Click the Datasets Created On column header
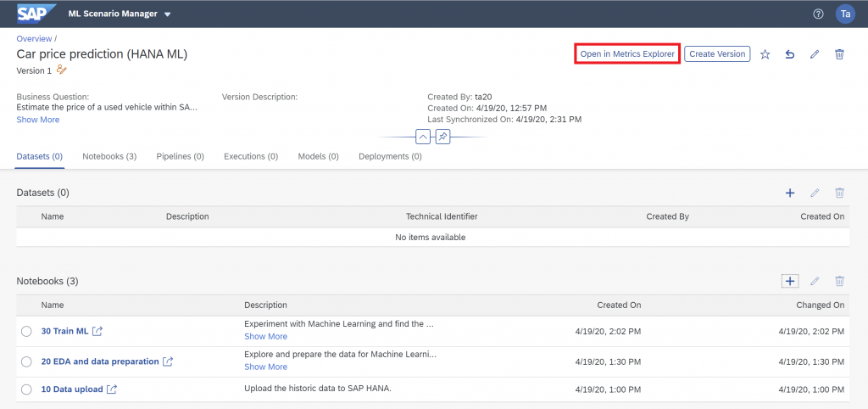 tap(822, 216)
